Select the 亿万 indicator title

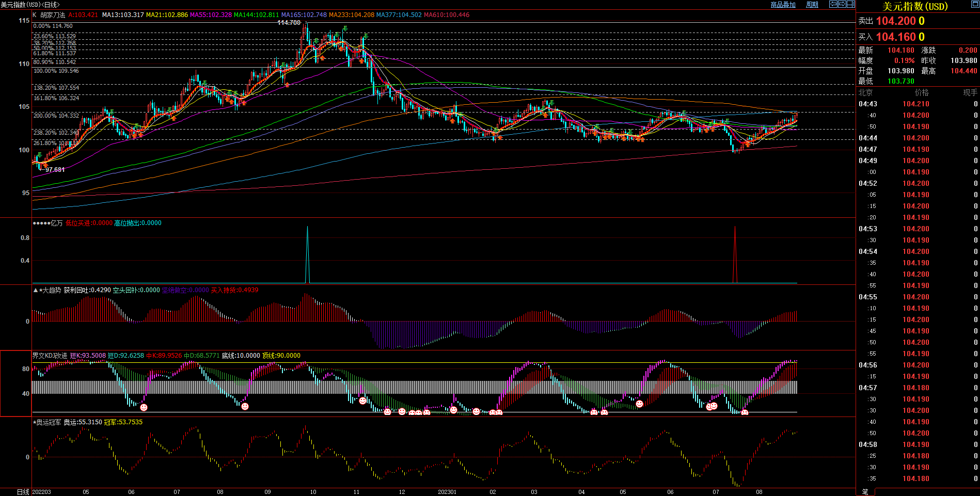(56, 223)
